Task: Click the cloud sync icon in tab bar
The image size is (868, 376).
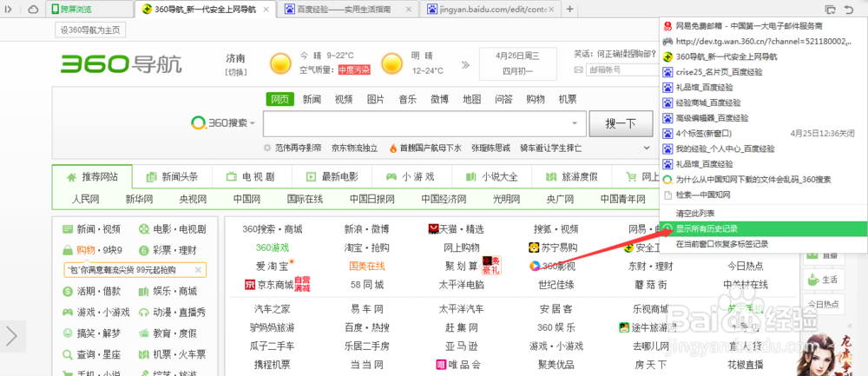Action: pos(32,10)
